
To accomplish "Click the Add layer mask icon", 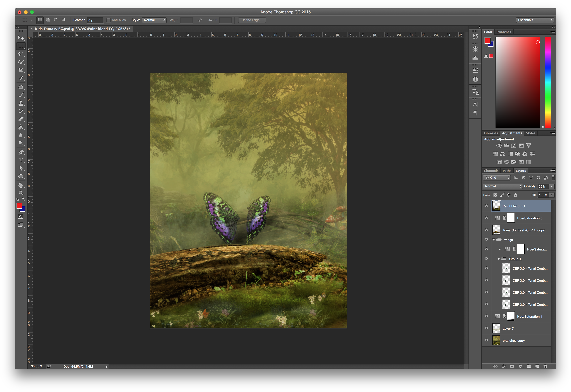I will [x=512, y=366].
